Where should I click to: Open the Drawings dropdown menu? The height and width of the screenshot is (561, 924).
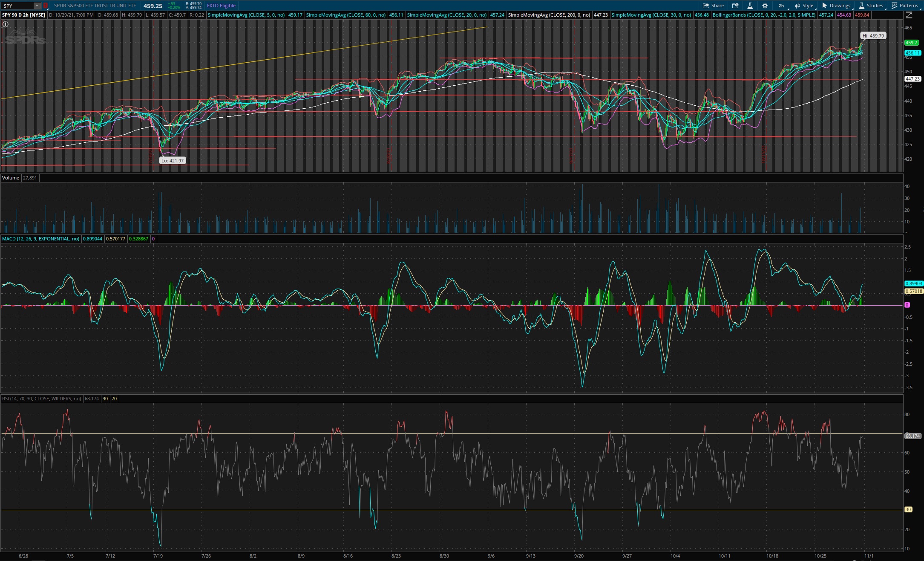click(x=836, y=6)
